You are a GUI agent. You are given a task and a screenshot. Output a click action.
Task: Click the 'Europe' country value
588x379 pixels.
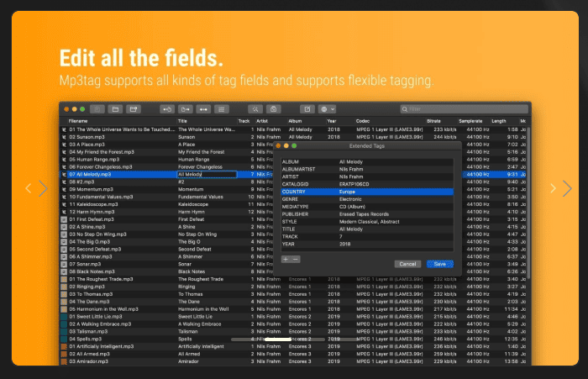click(x=347, y=192)
